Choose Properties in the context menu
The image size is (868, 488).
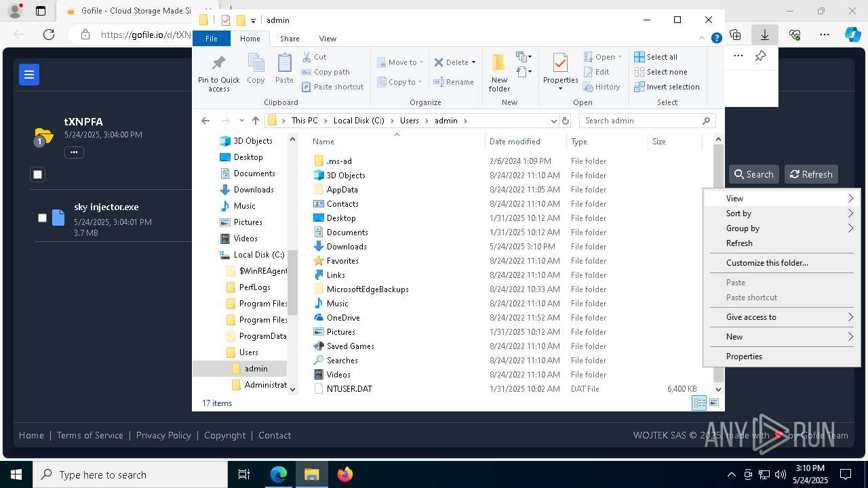pos(781,357)
